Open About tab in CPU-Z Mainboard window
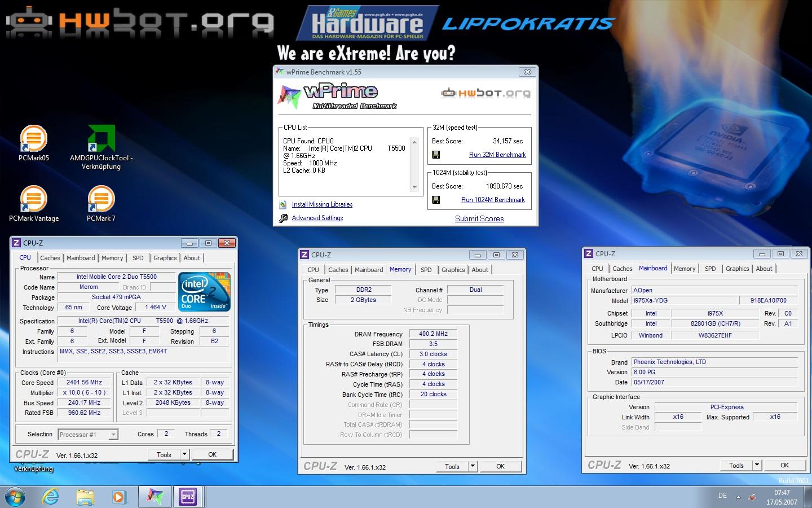 pos(764,269)
